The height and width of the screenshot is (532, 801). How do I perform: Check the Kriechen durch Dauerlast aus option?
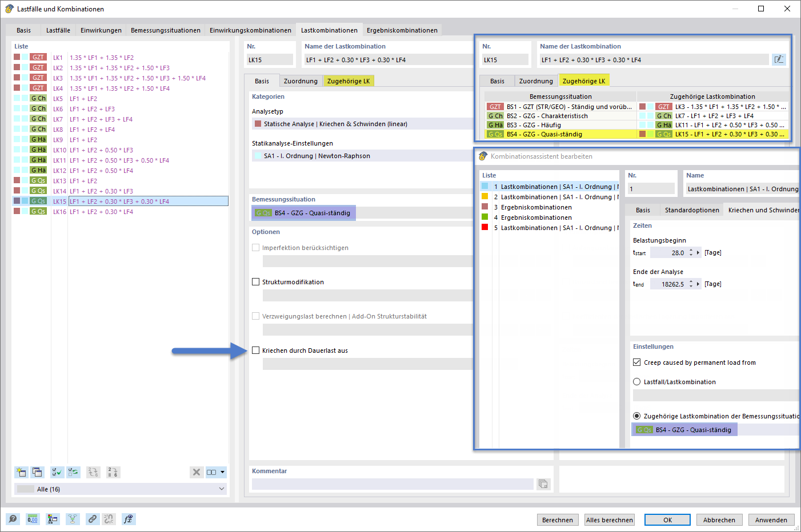point(255,350)
